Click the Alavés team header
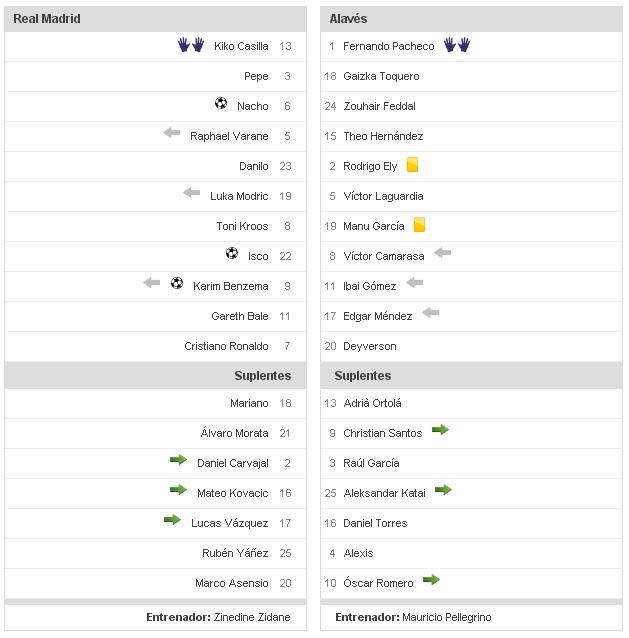The image size is (629, 638). click(x=350, y=19)
